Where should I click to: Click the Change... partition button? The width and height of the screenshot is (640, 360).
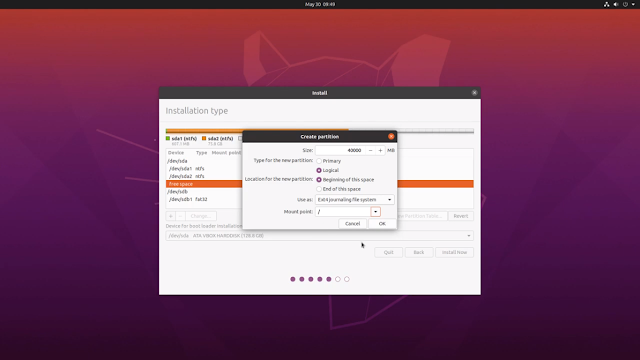coord(201,216)
